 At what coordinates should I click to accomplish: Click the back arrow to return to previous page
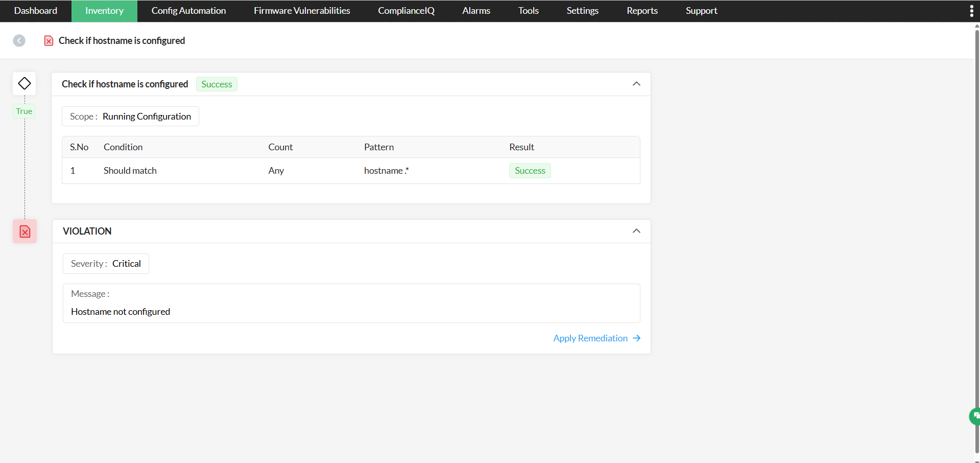point(19,40)
